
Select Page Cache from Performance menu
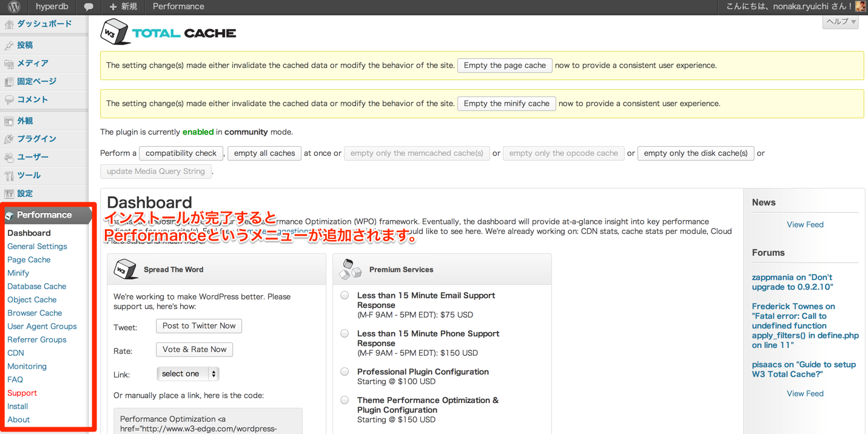[29, 259]
